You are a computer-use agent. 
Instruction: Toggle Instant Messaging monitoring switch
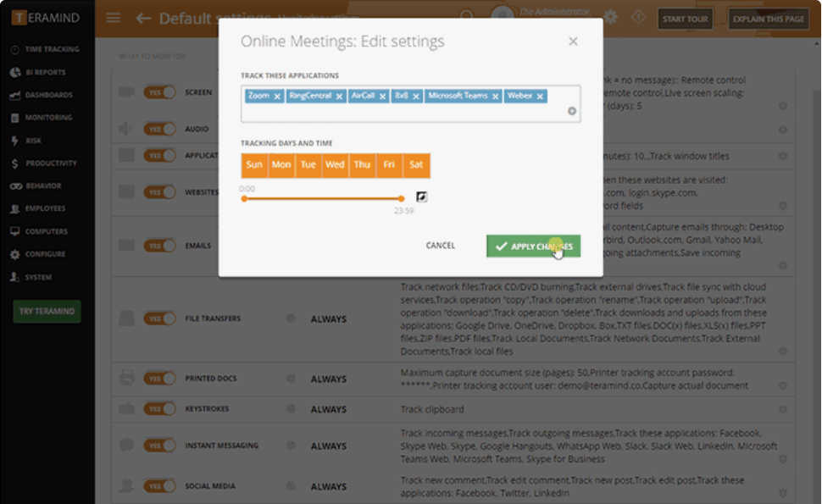159,446
